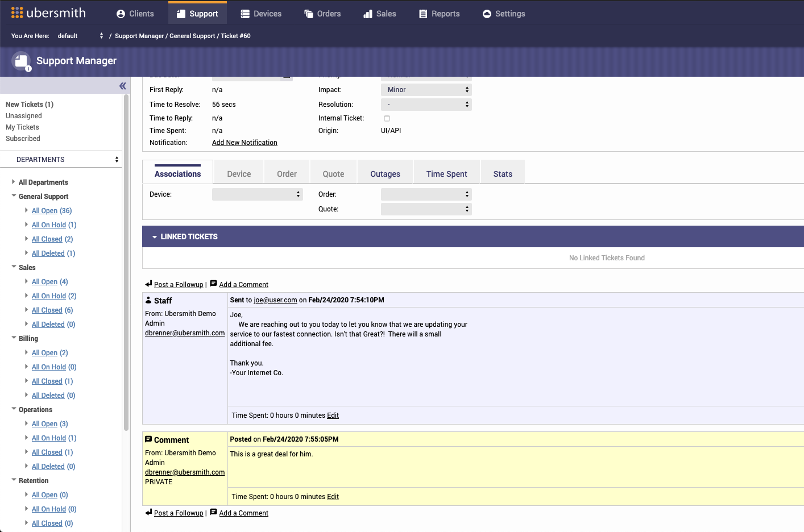Click the sidebar vertical scrollbar

pyautogui.click(x=126, y=261)
